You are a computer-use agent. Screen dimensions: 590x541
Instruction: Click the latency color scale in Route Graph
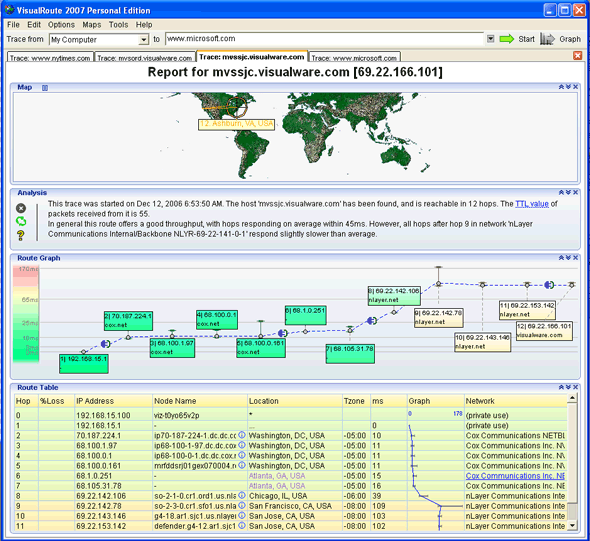(26, 314)
